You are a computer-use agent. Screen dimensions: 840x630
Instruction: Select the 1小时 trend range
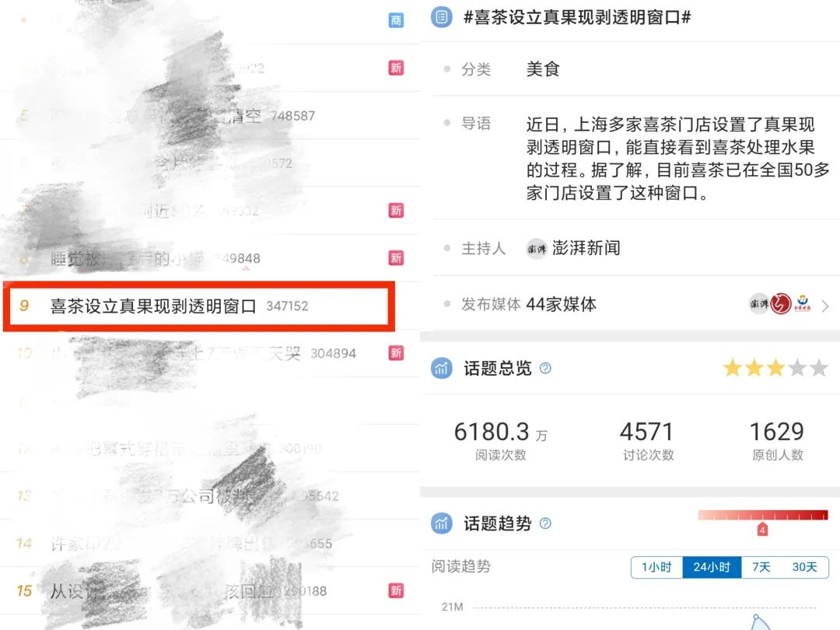pyautogui.click(x=656, y=567)
